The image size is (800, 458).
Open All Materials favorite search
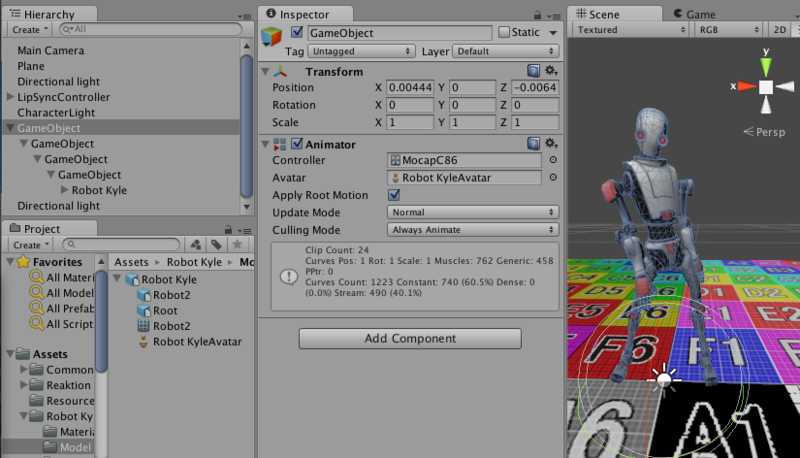point(62,277)
